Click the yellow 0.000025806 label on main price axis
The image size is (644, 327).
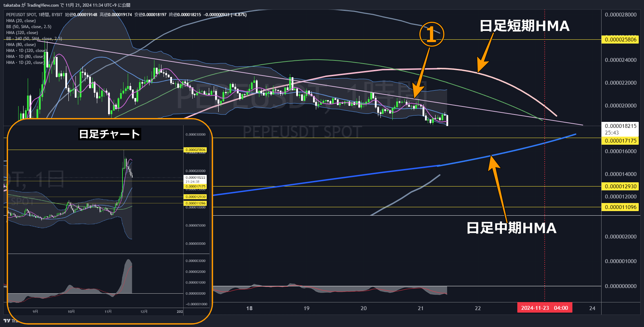[x=620, y=40]
